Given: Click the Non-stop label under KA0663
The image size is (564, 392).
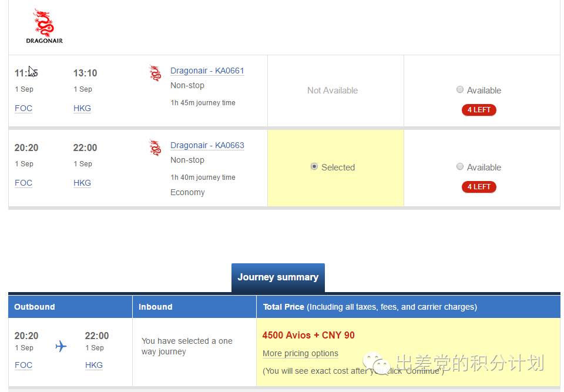Looking at the screenshot, I should [187, 160].
